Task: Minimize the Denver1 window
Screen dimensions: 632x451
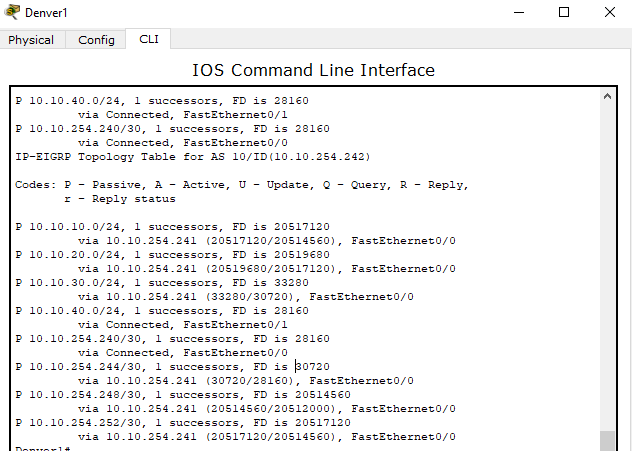Action: 519,13
